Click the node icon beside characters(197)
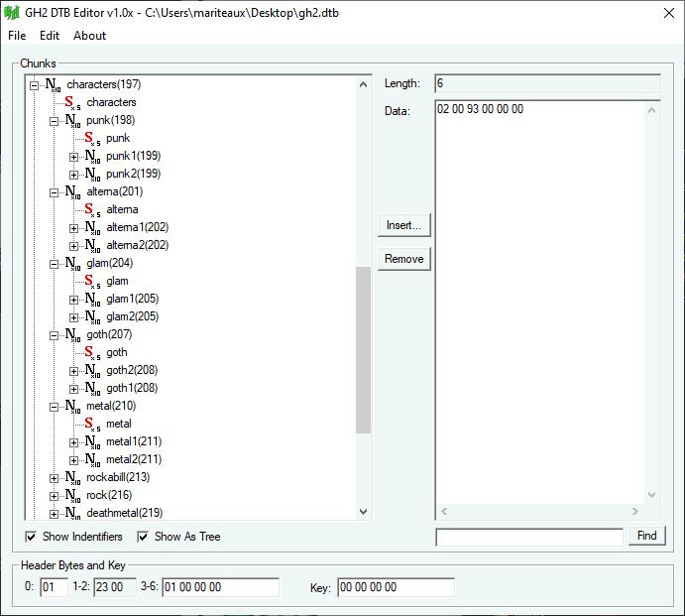 click(x=54, y=85)
